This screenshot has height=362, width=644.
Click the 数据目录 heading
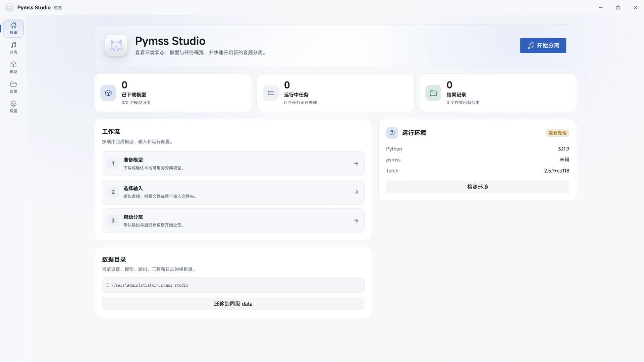pyautogui.click(x=114, y=259)
